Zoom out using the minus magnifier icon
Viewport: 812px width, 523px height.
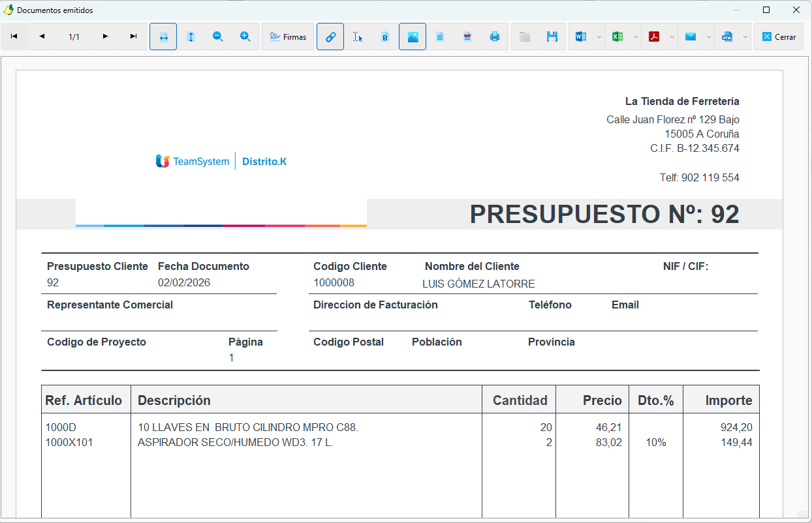click(x=218, y=37)
